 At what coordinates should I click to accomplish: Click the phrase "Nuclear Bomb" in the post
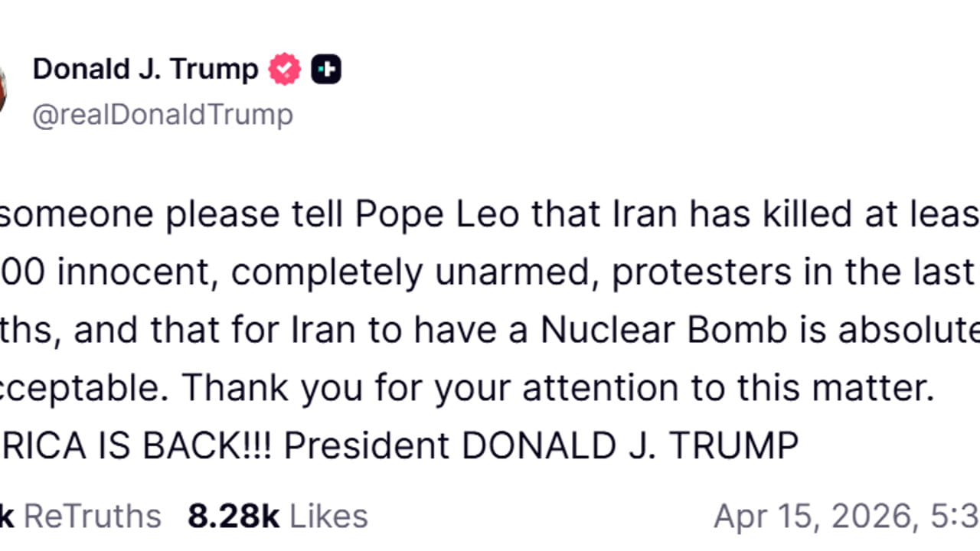click(x=664, y=331)
